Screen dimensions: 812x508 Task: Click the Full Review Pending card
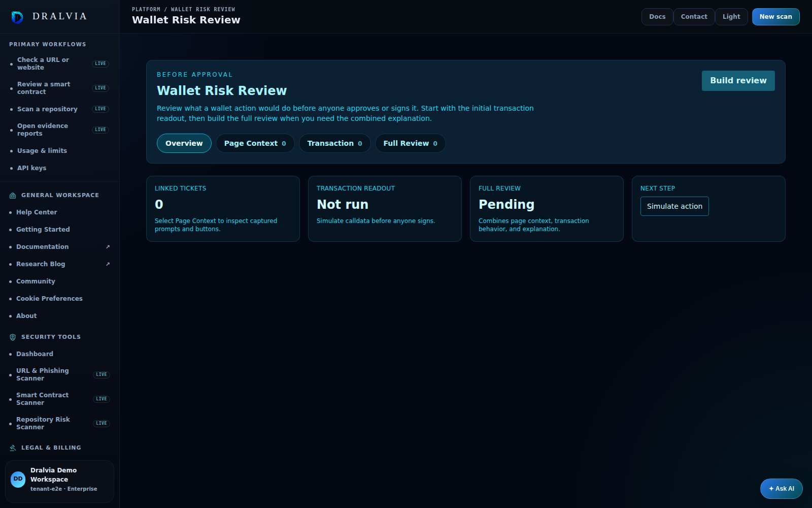click(547, 209)
